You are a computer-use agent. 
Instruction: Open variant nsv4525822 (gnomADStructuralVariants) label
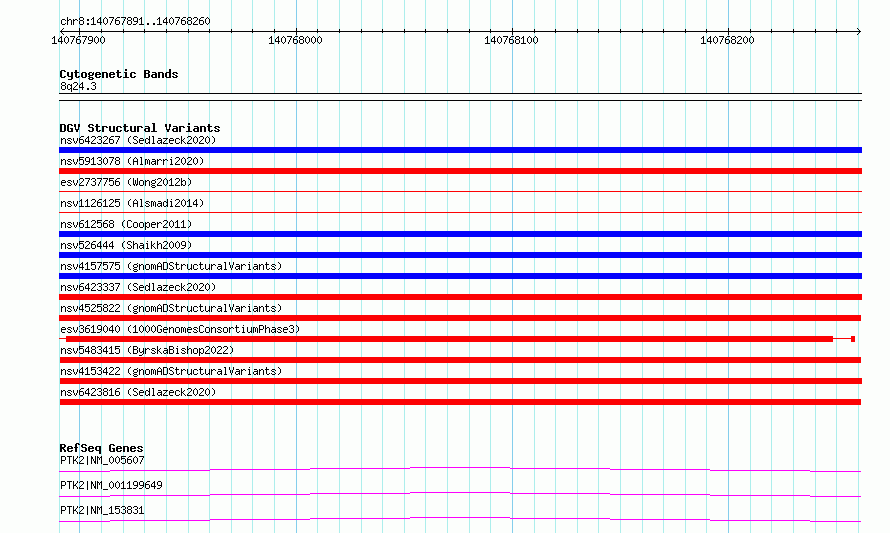pyautogui.click(x=171, y=308)
